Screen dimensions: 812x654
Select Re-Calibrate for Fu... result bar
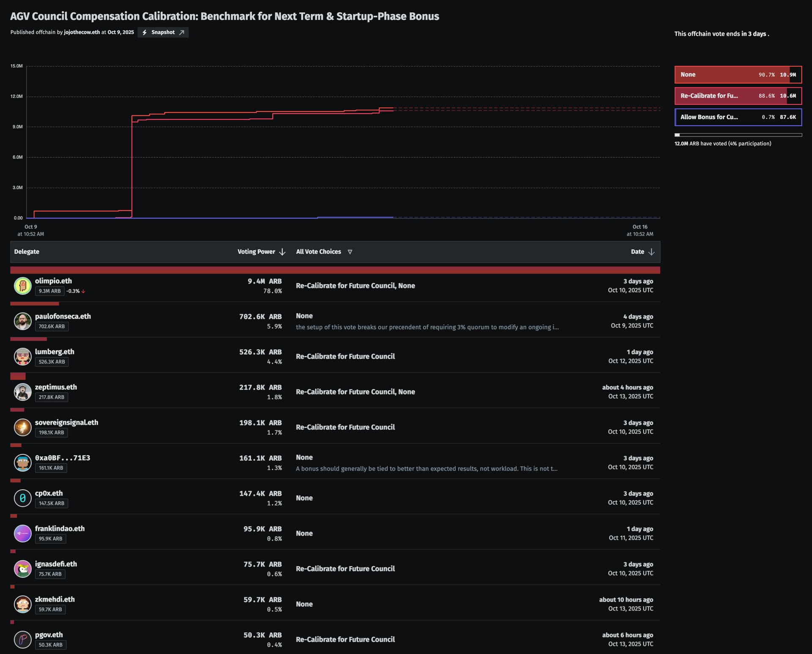pyautogui.click(x=738, y=96)
